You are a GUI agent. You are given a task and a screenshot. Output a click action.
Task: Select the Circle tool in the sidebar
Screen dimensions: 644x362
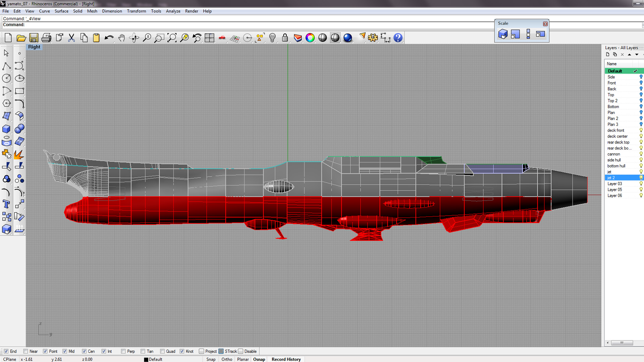6,78
